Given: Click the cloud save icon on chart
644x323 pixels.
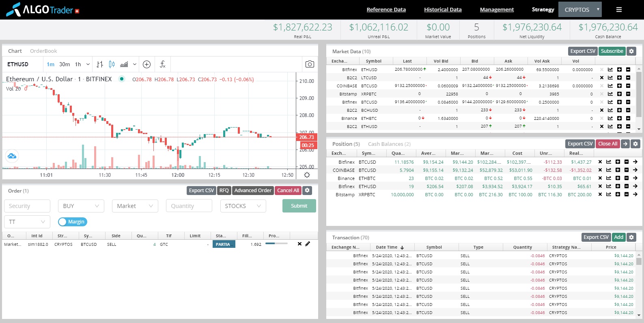Looking at the screenshot, I should point(12,156).
